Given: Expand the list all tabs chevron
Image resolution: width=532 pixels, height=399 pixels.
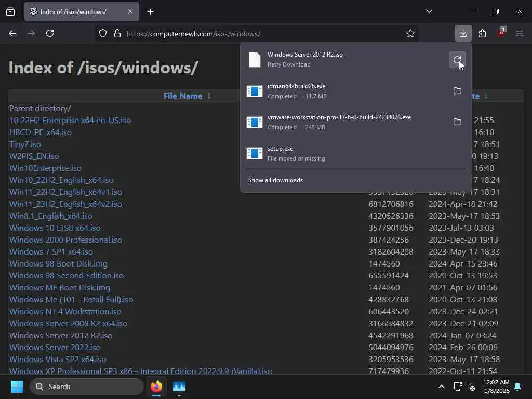Looking at the screenshot, I should pyautogui.click(x=429, y=11).
